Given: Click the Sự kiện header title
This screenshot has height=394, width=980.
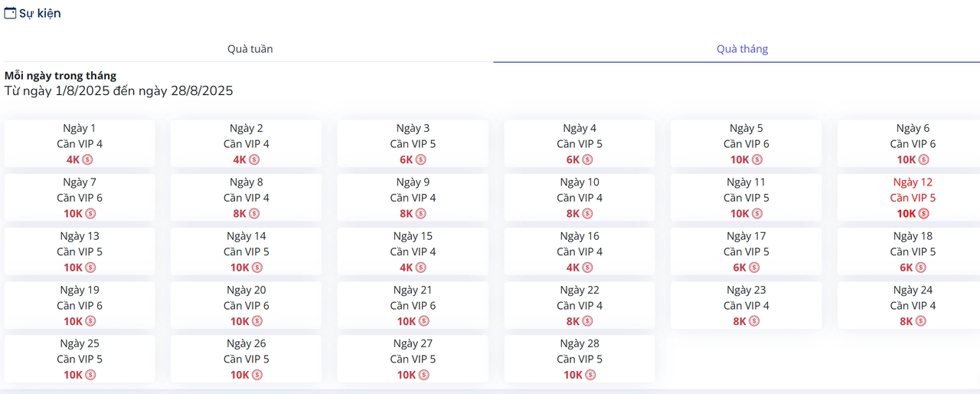Looking at the screenshot, I should coord(40,13).
